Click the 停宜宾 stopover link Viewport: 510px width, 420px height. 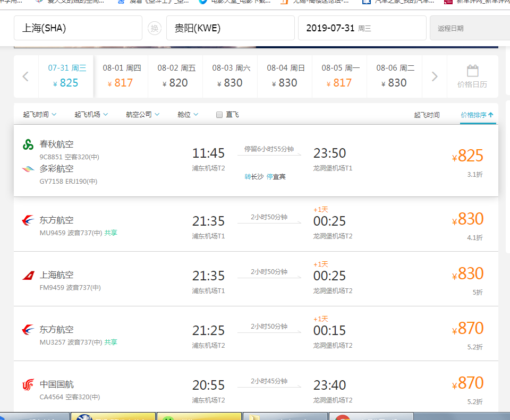coord(276,177)
